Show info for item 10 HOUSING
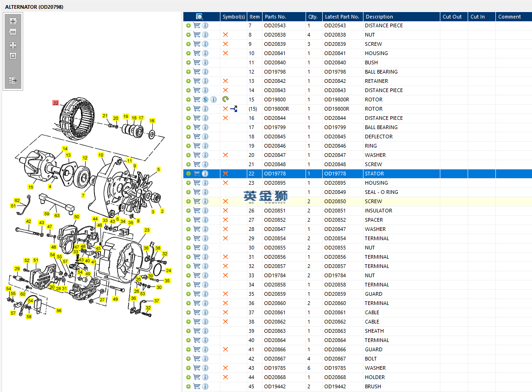 205,53
